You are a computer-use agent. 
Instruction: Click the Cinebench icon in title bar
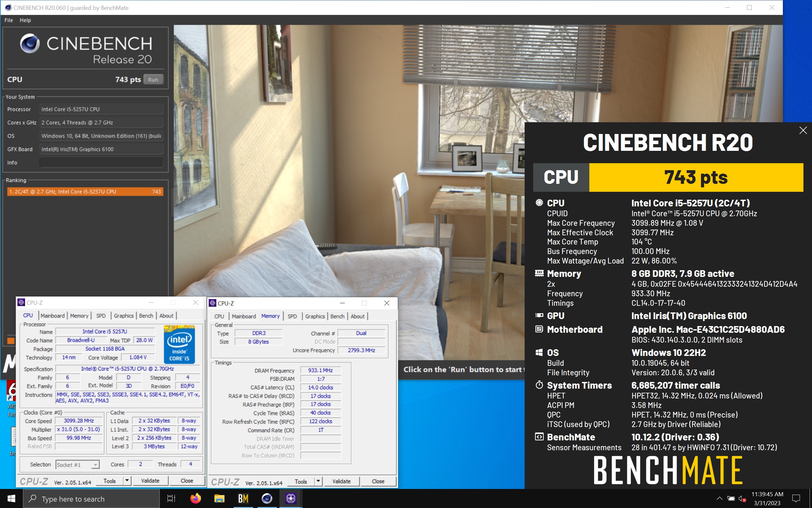(8, 7)
